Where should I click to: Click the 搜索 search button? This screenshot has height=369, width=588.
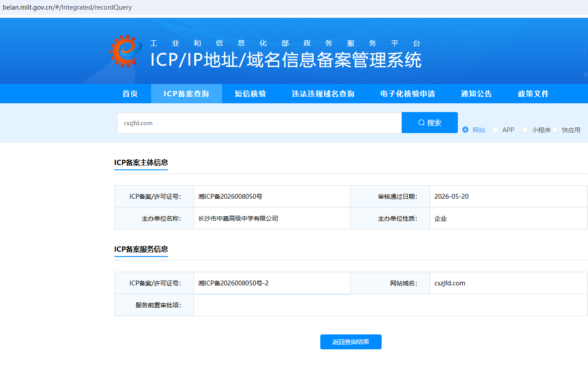(430, 123)
